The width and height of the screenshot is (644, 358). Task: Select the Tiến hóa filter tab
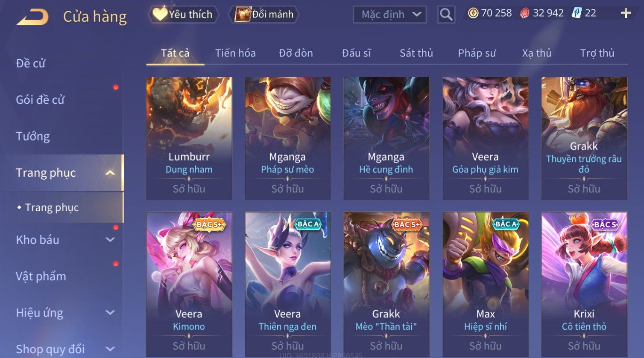tap(235, 53)
